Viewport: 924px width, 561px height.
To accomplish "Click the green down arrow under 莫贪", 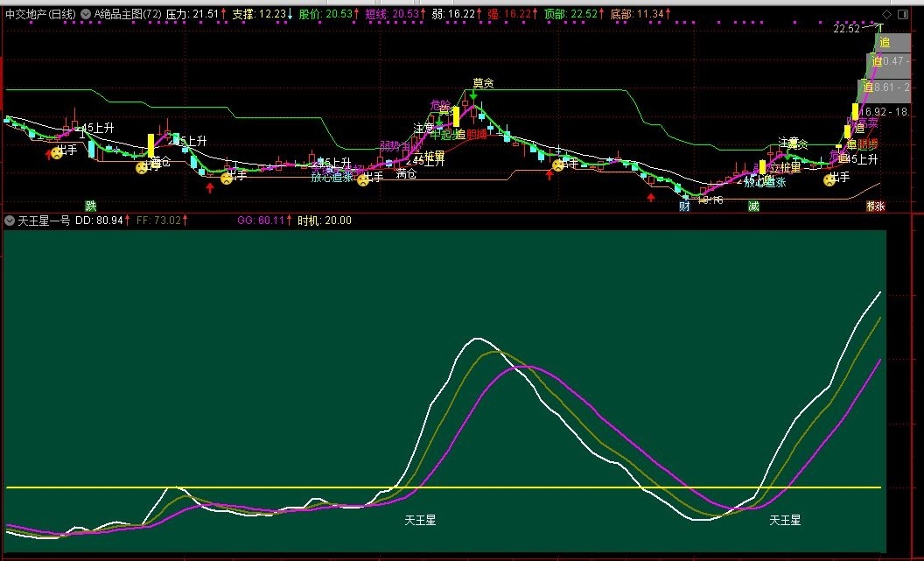I will point(473,96).
